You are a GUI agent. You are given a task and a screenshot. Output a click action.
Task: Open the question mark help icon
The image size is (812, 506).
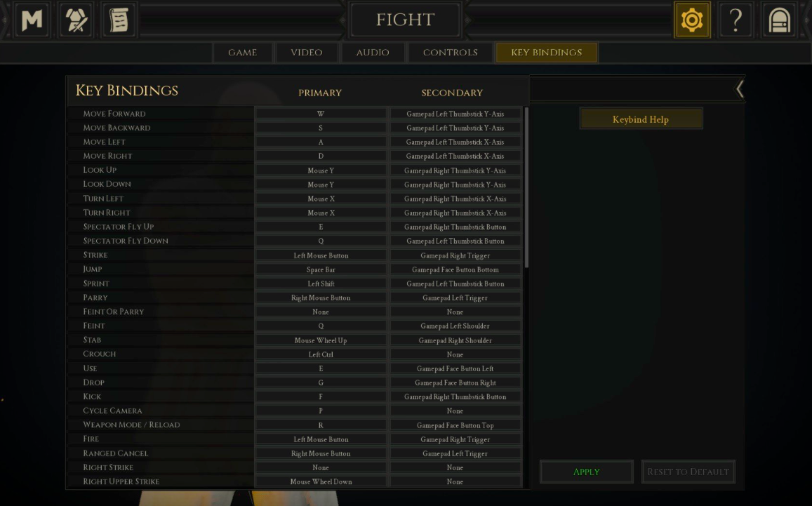736,20
